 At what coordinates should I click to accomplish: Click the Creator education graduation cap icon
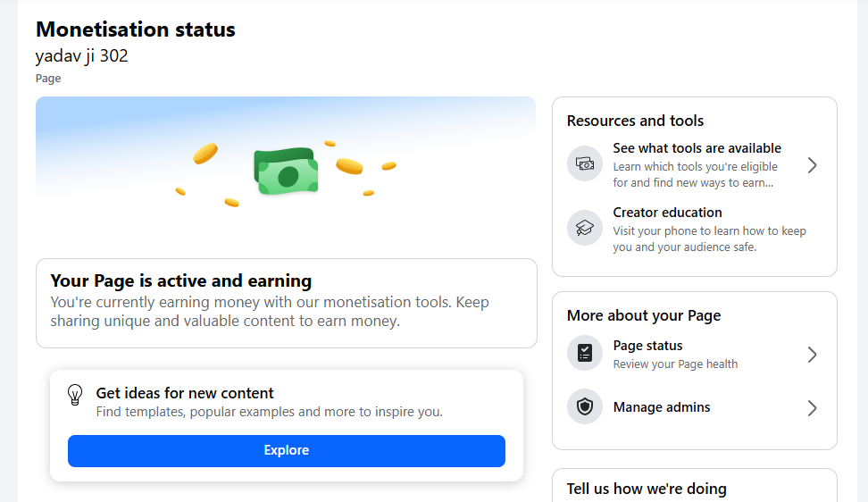(585, 228)
